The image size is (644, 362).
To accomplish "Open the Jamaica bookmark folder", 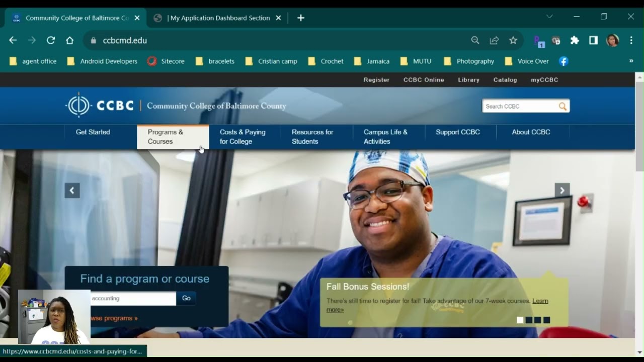I will tap(372, 61).
